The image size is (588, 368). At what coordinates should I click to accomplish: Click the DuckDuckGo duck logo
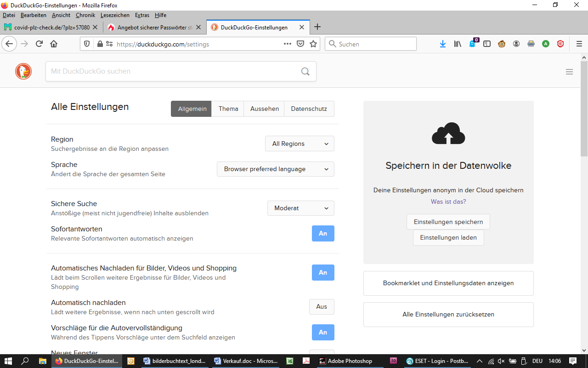click(23, 71)
